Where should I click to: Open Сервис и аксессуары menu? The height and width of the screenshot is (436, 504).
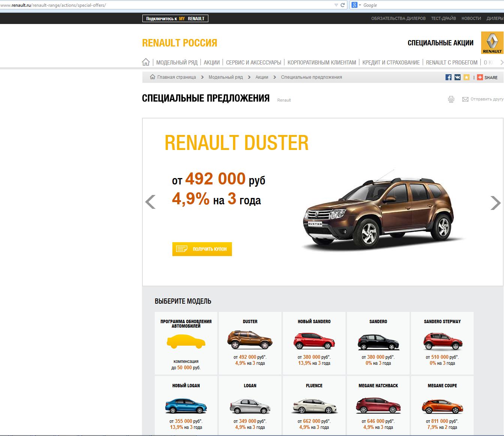[x=254, y=63]
